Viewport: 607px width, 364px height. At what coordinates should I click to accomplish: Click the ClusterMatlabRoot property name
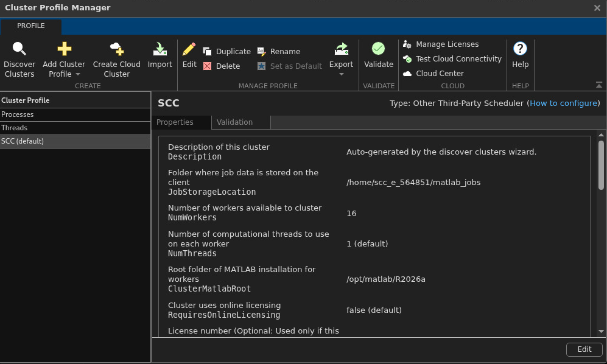pyautogui.click(x=209, y=289)
